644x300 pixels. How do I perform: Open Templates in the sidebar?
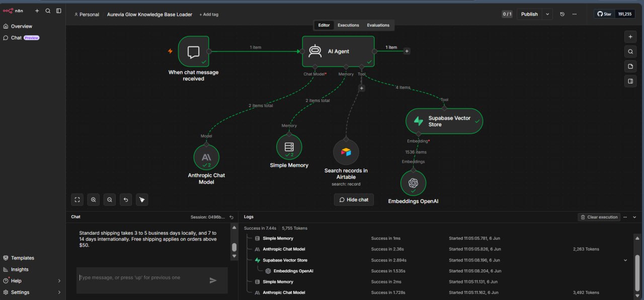33,258
